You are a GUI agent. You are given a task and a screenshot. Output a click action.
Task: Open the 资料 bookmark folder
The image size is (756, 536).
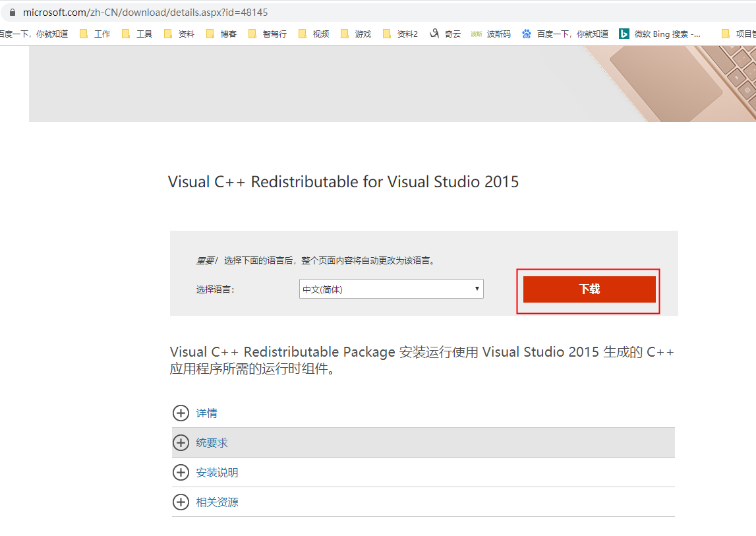coord(179,34)
